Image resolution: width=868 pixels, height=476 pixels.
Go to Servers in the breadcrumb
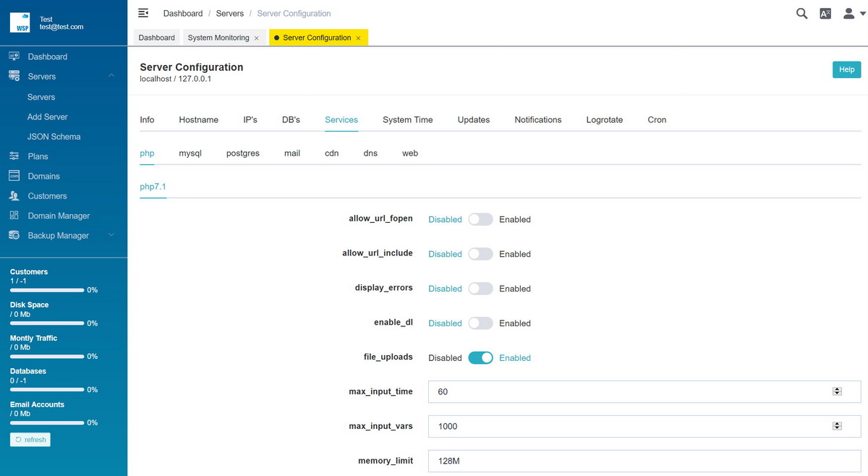click(x=230, y=14)
